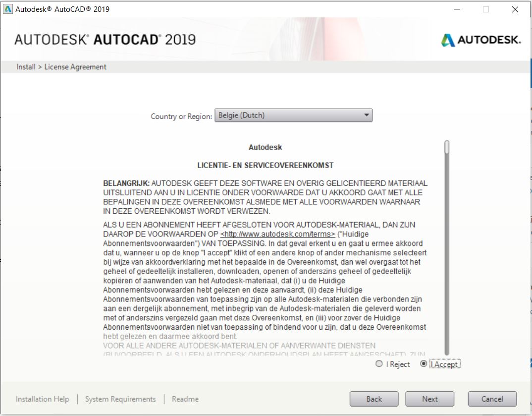This screenshot has height=416, width=532.
Task: Click License Agreement in the breadcrumb
Action: (75, 67)
